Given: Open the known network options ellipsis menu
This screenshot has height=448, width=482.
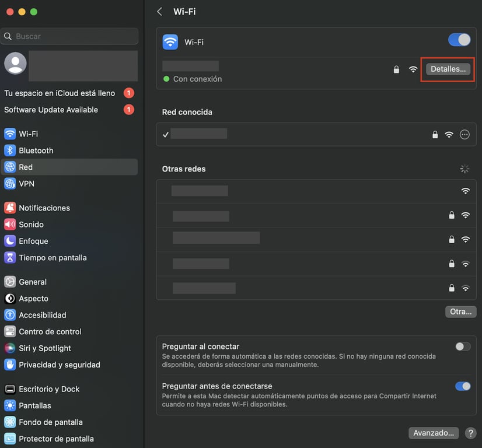Looking at the screenshot, I should (464, 134).
